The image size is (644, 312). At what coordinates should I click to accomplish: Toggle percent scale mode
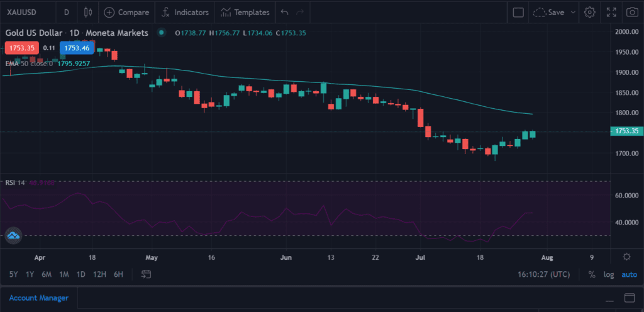tap(592, 274)
